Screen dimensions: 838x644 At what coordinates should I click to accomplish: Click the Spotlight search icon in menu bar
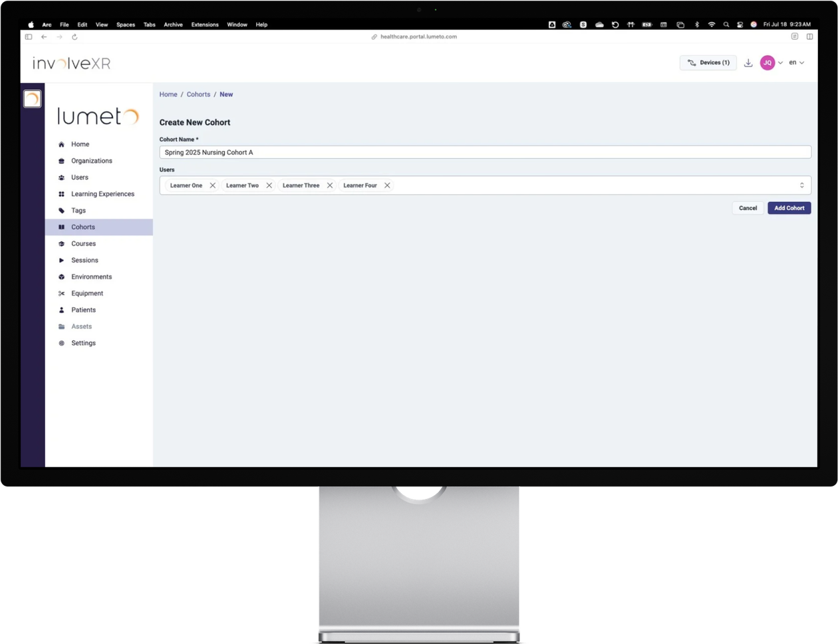coord(726,25)
